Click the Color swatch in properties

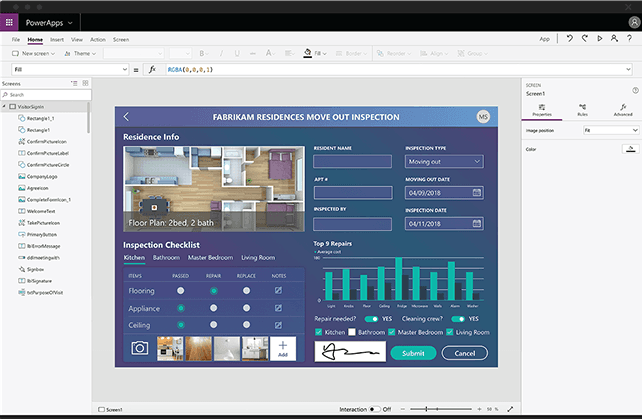click(631, 149)
